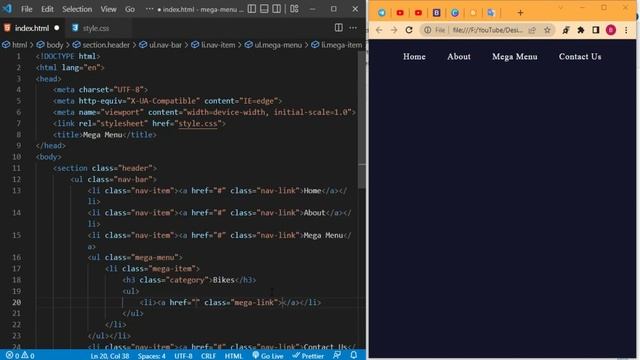Screen dimensions: 640x360
Task: Click line number 20 in the gutter
Action: point(16,302)
